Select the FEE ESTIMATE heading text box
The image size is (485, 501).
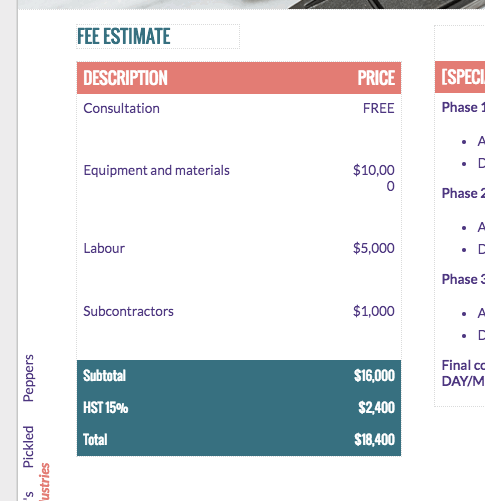[x=158, y=36]
